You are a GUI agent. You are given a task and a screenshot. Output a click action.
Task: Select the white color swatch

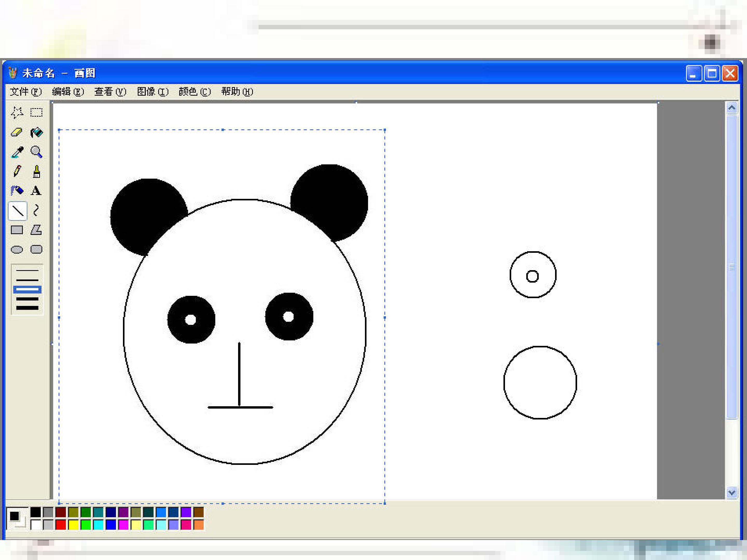click(36, 524)
